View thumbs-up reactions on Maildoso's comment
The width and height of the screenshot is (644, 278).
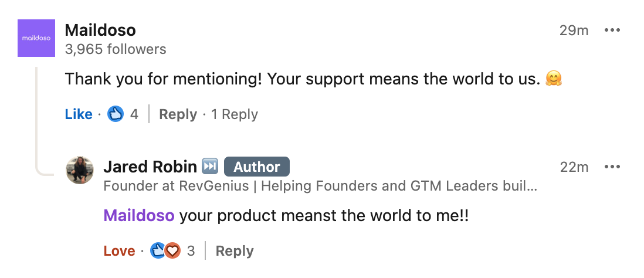click(x=116, y=114)
